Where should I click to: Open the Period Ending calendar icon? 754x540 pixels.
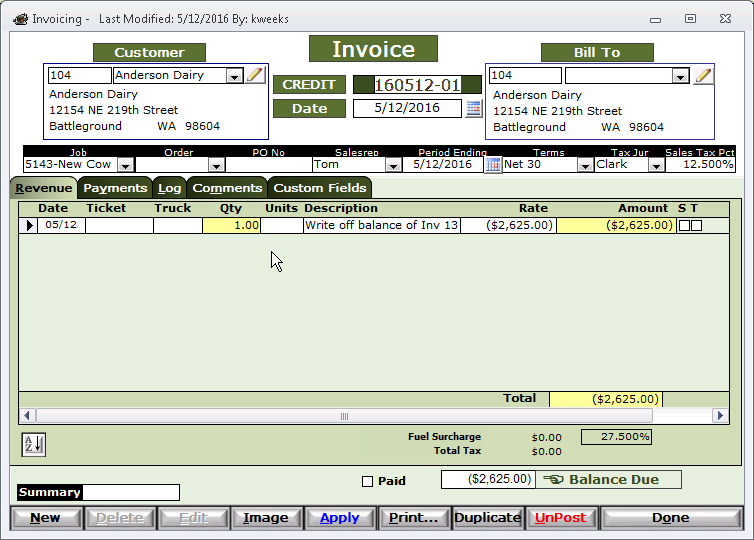(x=492, y=165)
